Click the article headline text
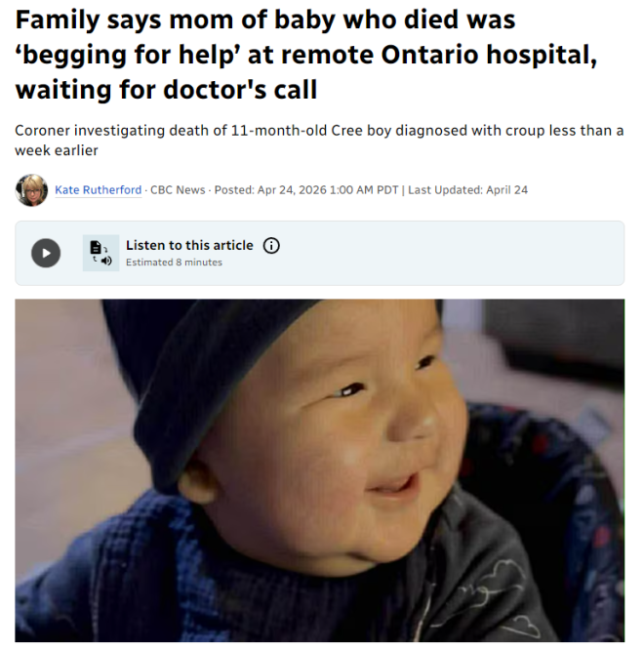Viewport: 644px width, 649px height. [x=306, y=55]
